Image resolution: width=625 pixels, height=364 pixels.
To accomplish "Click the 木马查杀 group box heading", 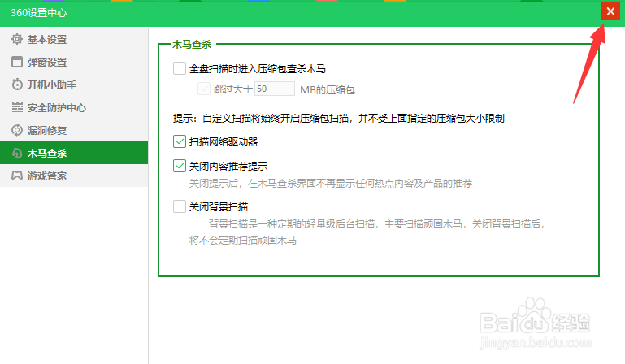I will pos(191,44).
